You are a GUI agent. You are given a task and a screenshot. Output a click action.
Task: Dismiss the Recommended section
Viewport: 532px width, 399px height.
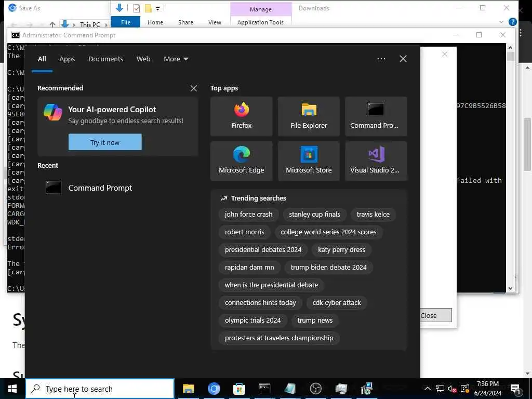click(x=194, y=88)
